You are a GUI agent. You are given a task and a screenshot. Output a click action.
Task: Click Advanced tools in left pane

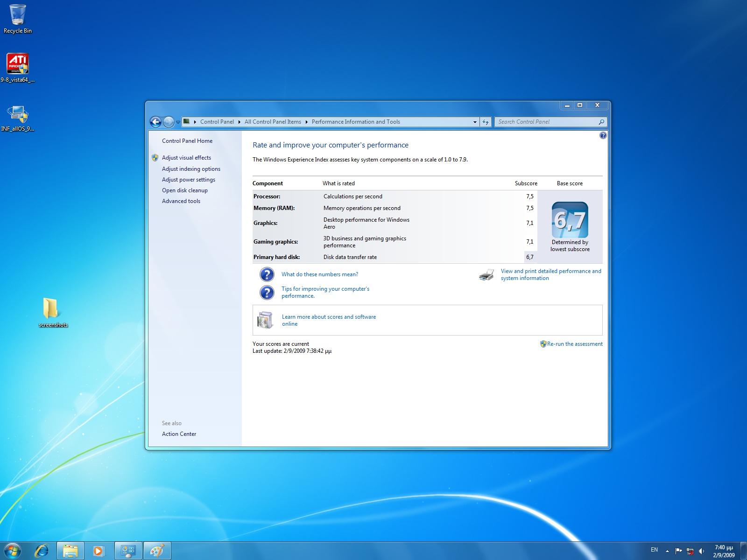tap(181, 201)
